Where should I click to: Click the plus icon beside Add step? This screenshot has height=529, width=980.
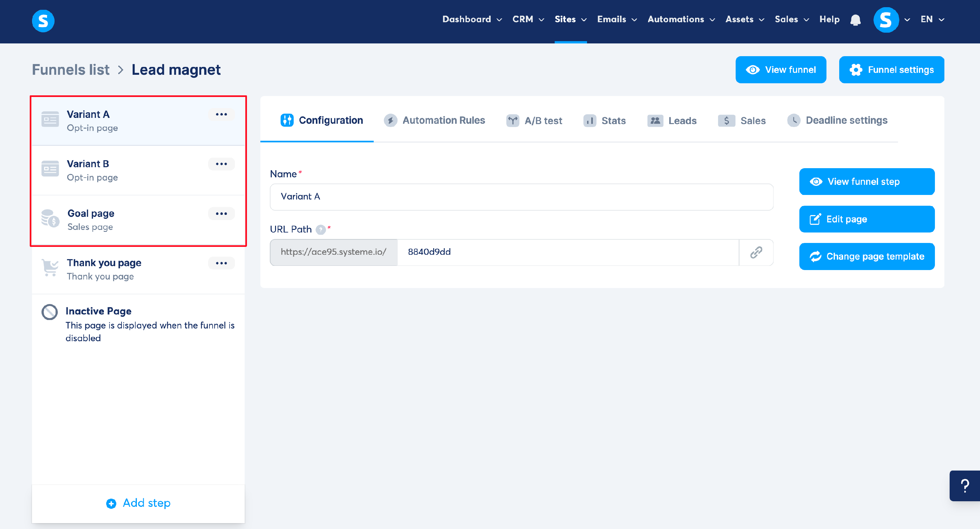pos(111,504)
